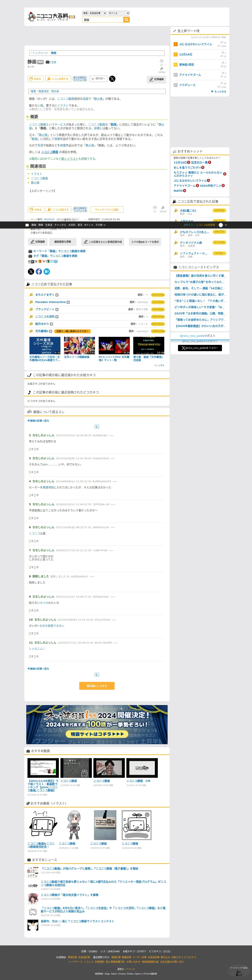Open もっとみる in trending words panel
The image size is (252, 980).
point(219,92)
